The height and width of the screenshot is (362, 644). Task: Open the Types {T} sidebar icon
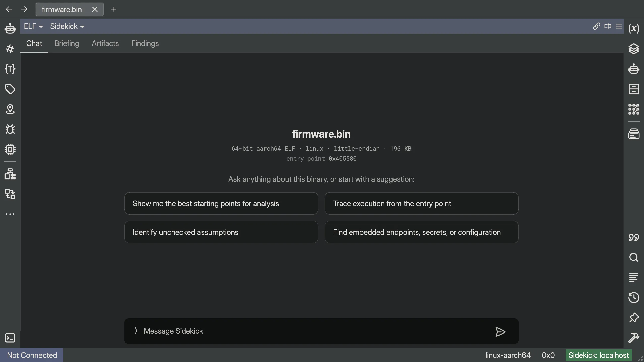[x=10, y=69]
